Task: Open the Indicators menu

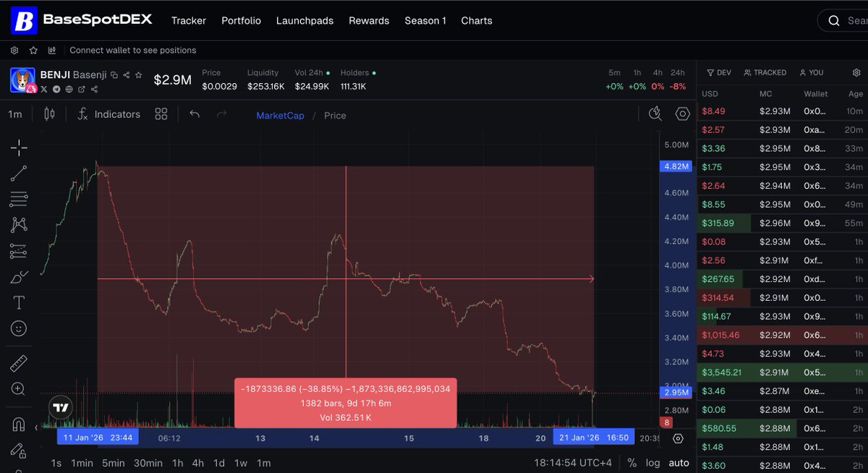Action: (109, 114)
